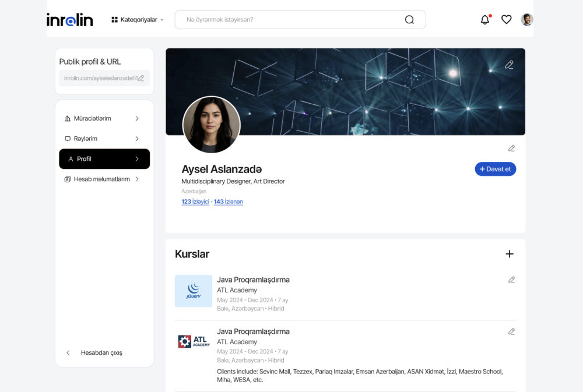Edit public profile URL pencil icon
This screenshot has width=583, height=392.
tap(141, 78)
